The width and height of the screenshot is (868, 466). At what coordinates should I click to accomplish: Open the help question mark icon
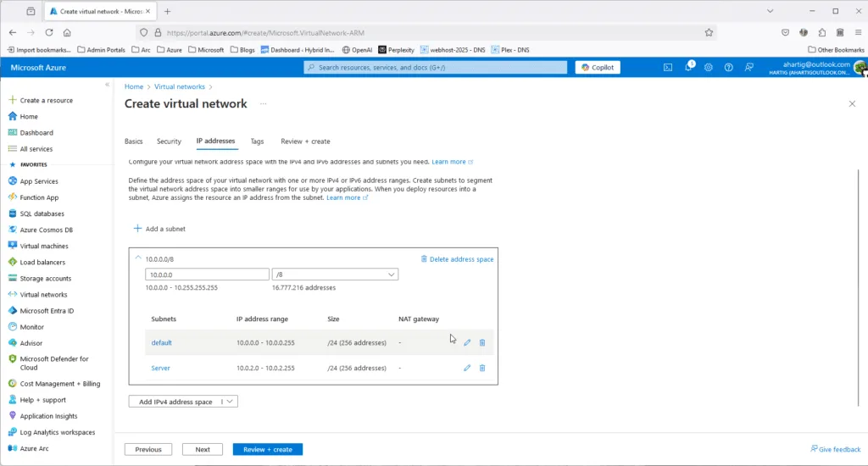pos(728,68)
